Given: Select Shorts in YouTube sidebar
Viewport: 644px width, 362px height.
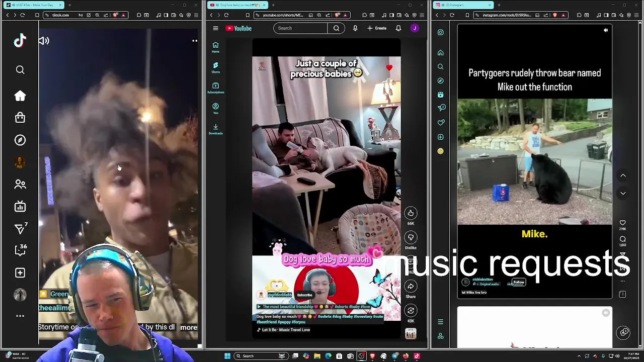Looking at the screenshot, I should [215, 68].
